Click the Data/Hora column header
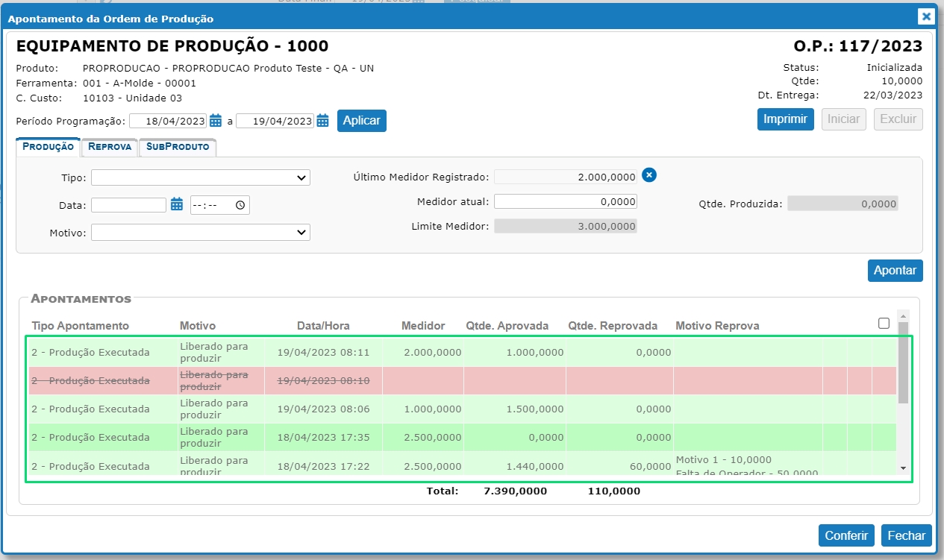This screenshot has width=944, height=560. [323, 326]
